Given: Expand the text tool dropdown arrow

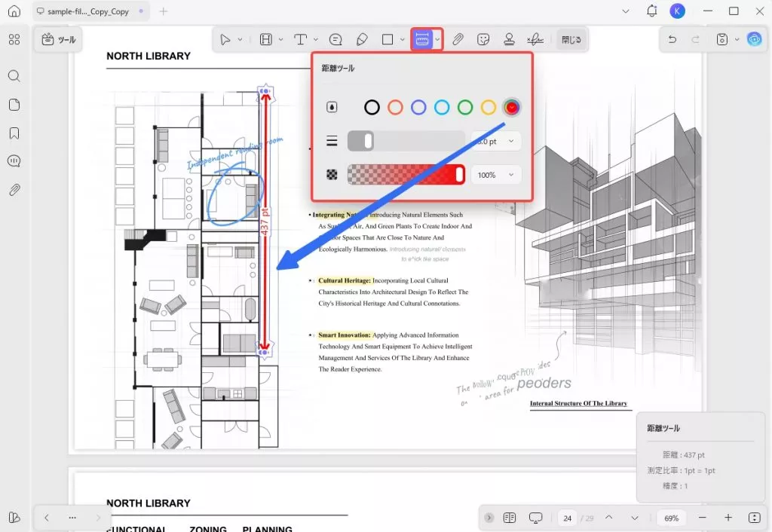Looking at the screenshot, I should [316, 39].
